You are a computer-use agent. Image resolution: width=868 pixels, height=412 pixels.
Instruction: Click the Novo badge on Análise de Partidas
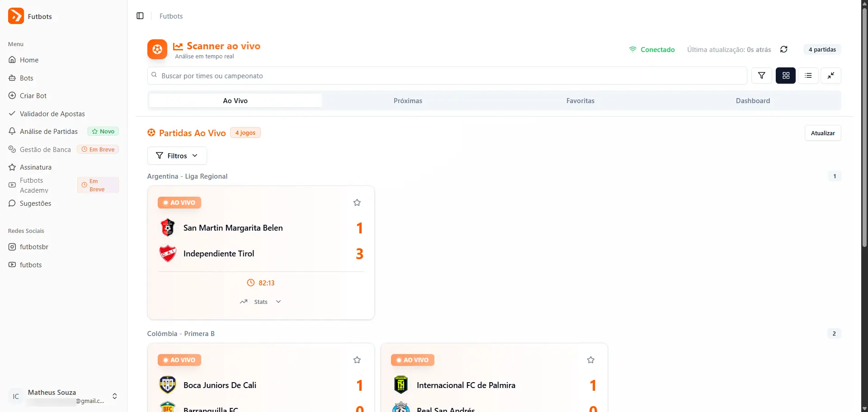point(103,131)
